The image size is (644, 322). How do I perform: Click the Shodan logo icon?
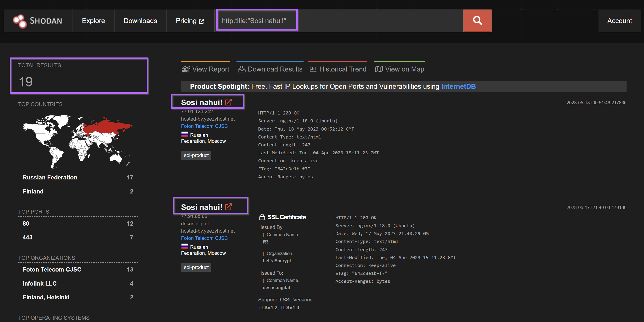tap(20, 21)
